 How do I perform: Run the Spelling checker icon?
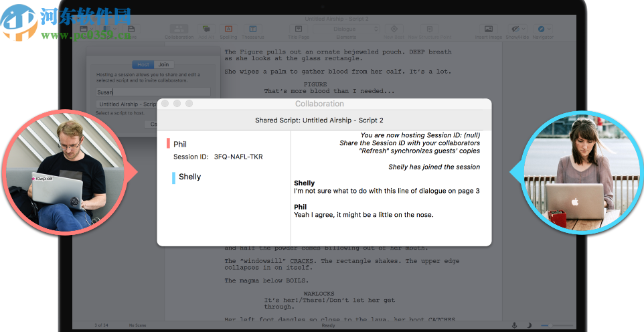pyautogui.click(x=228, y=29)
